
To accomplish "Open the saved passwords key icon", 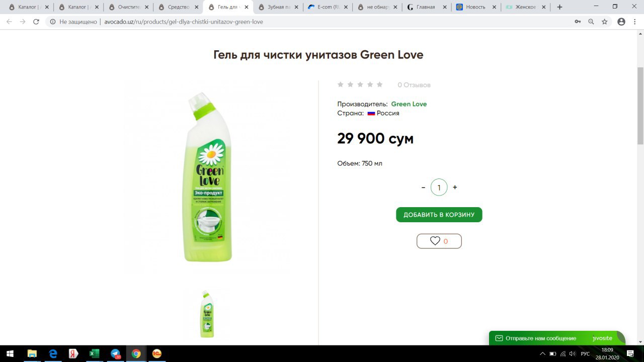I will pyautogui.click(x=578, y=22).
